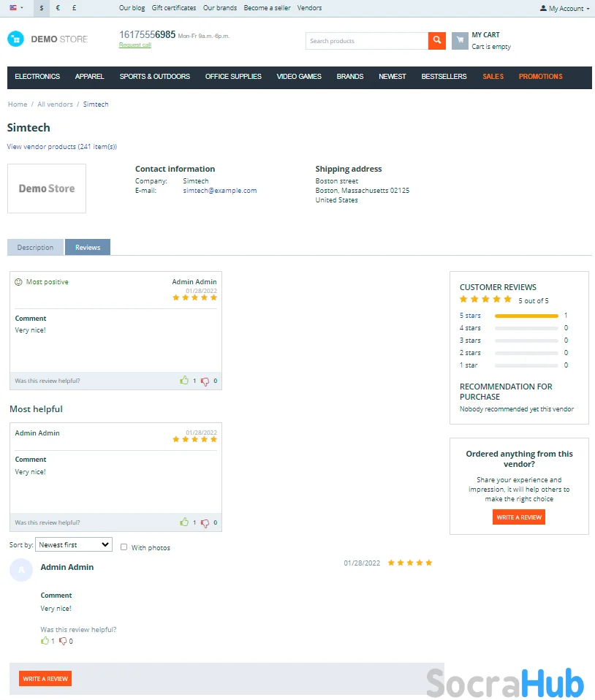
Task: Click thumbs down in Most positive review
Action: [205, 381]
